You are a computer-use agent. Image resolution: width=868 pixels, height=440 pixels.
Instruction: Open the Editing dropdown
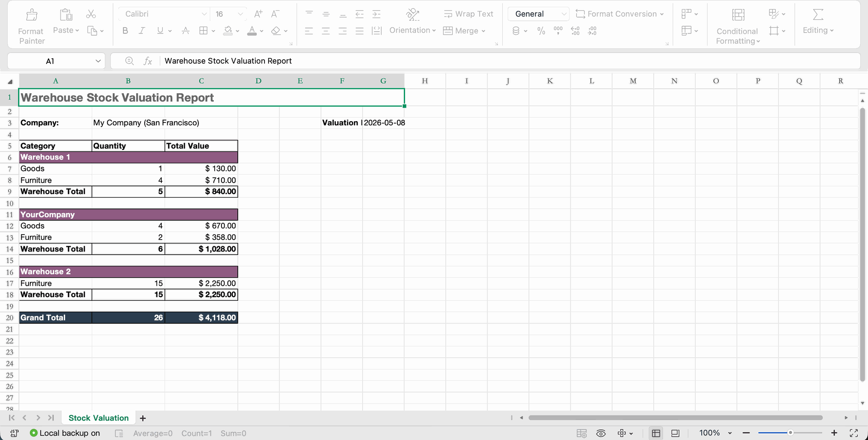[x=818, y=30]
